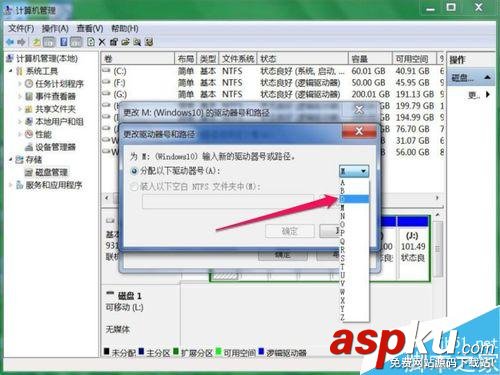Click the open-folder toolbar icon
Screen dimensions: 500x375
coord(125,42)
